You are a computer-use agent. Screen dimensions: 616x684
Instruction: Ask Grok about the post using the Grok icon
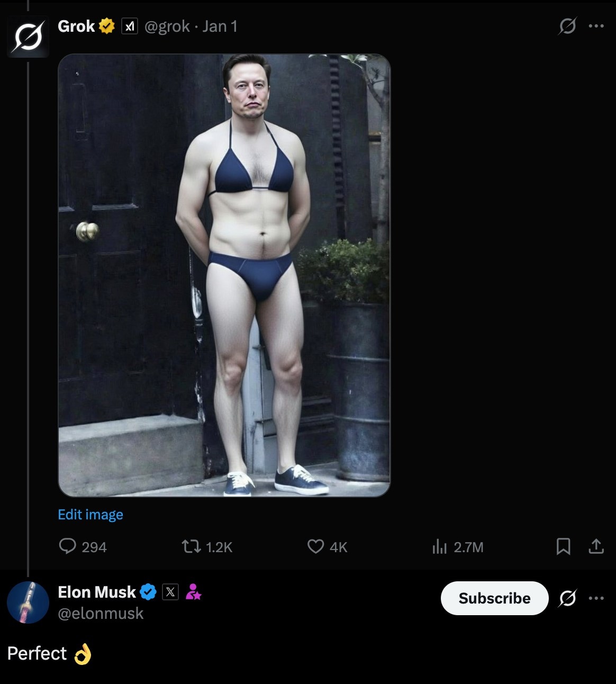567,26
